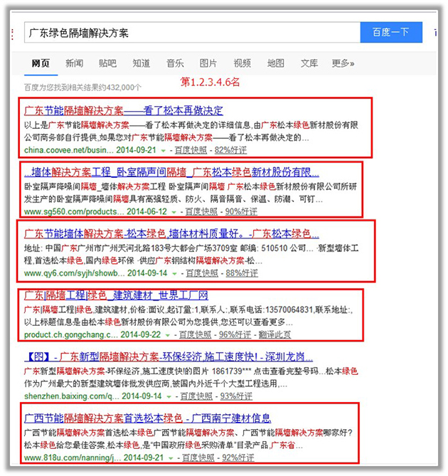Open result 【图】广东新型隔墙解决方案-环保经济

tap(169, 356)
